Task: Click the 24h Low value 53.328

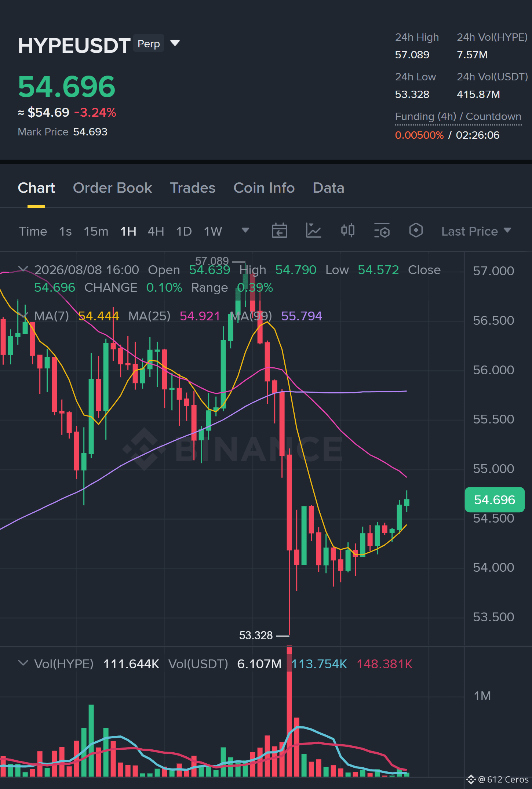Action: [x=412, y=94]
